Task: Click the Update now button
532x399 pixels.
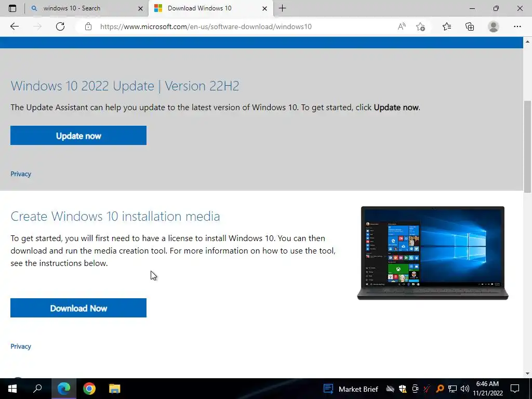Action: click(78, 136)
